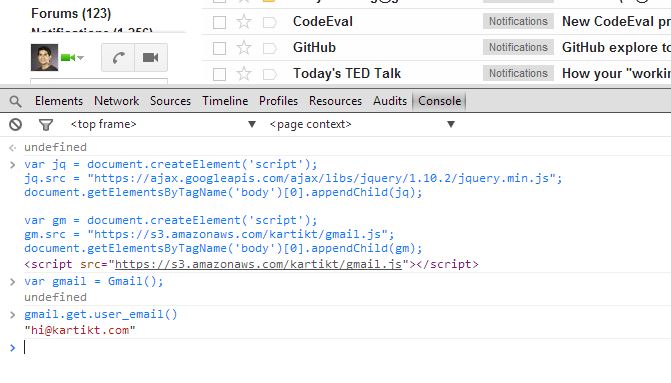671x383 pixels.
Task: Open the Sources tab
Action: [170, 101]
